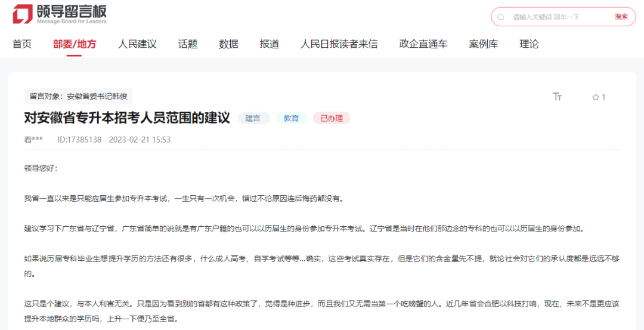Click the paragraph starting 建议学习下广东省与辽宁省

pos(304,229)
